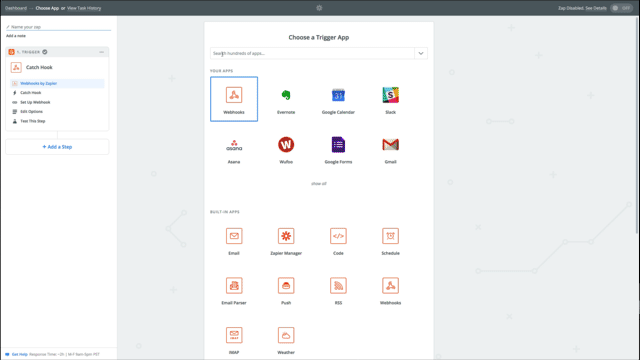Click Zap Disabled See Details text

tap(582, 8)
